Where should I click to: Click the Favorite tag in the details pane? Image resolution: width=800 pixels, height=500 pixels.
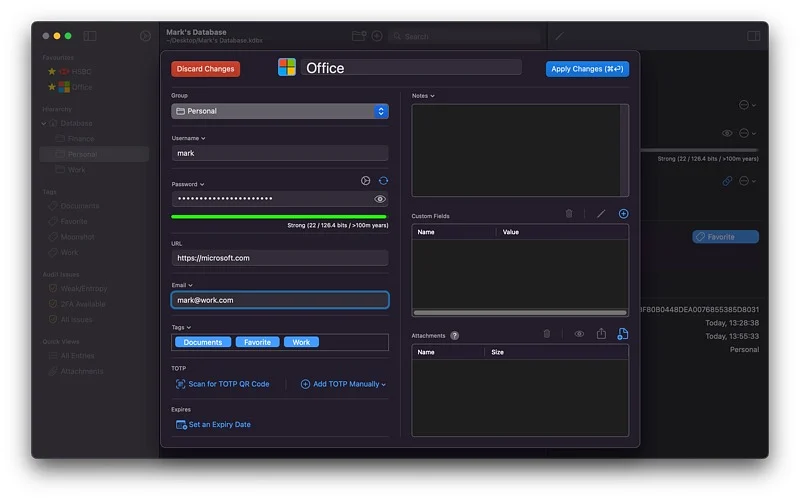coord(725,237)
